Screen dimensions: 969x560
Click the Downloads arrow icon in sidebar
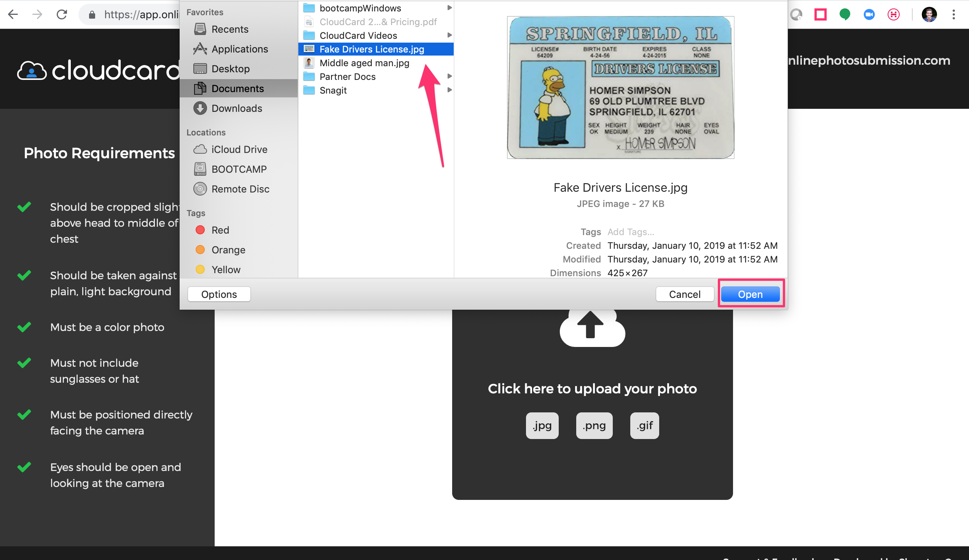[200, 108]
